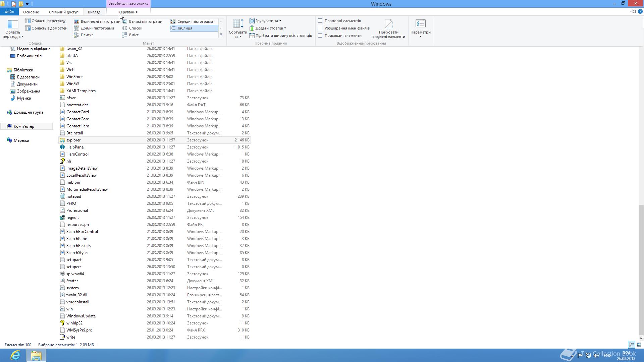Click Підібрати ширину всіх стовпців
Screen dimensions: 644x362
[x=281, y=36]
